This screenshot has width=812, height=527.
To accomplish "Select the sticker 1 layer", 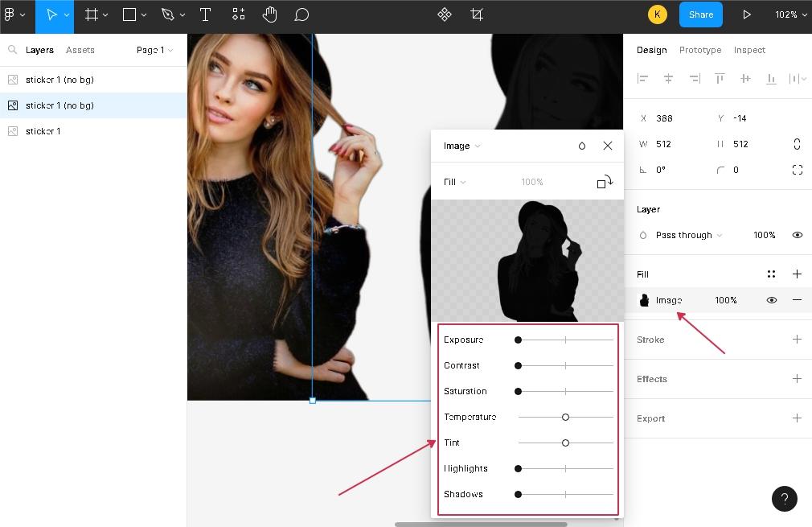I will coord(43,131).
